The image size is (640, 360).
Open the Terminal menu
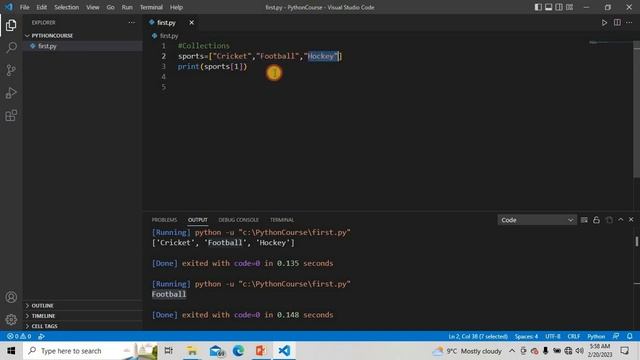coord(151,7)
